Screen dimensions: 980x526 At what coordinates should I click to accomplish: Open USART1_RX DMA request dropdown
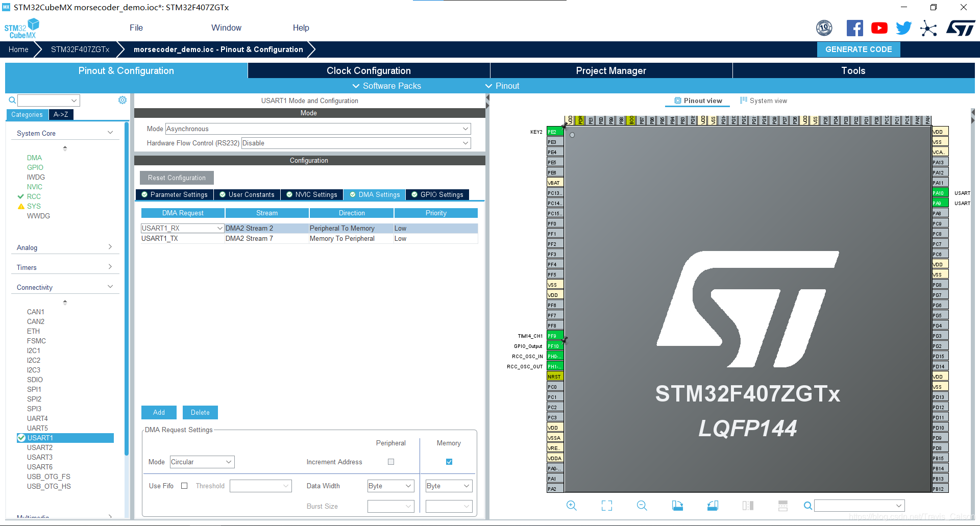point(182,228)
